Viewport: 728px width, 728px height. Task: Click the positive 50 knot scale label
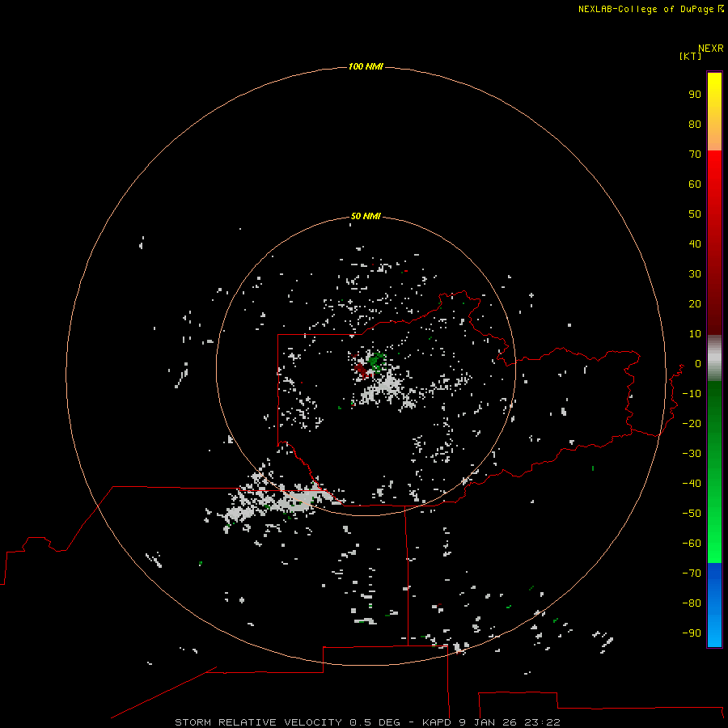[x=695, y=214]
